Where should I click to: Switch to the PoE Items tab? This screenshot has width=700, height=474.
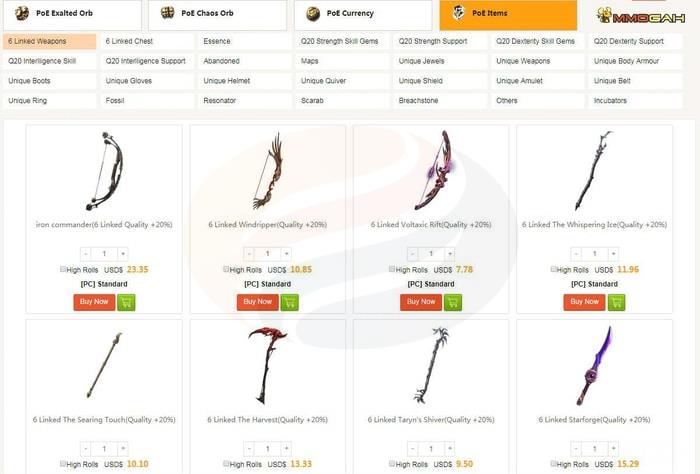(x=508, y=15)
